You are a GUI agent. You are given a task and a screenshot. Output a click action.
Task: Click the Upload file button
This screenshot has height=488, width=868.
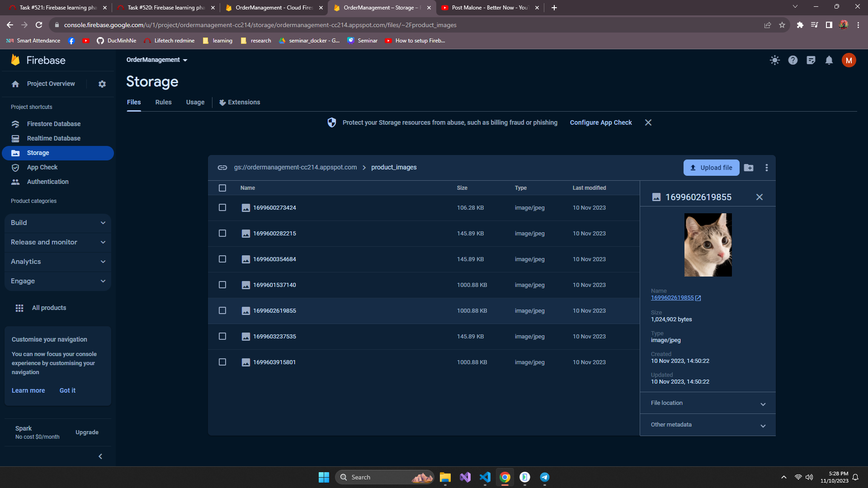tap(711, 168)
